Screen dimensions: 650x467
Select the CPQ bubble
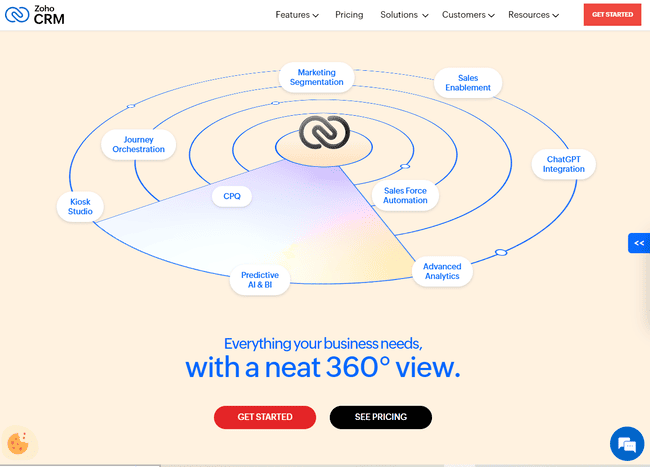tap(232, 196)
